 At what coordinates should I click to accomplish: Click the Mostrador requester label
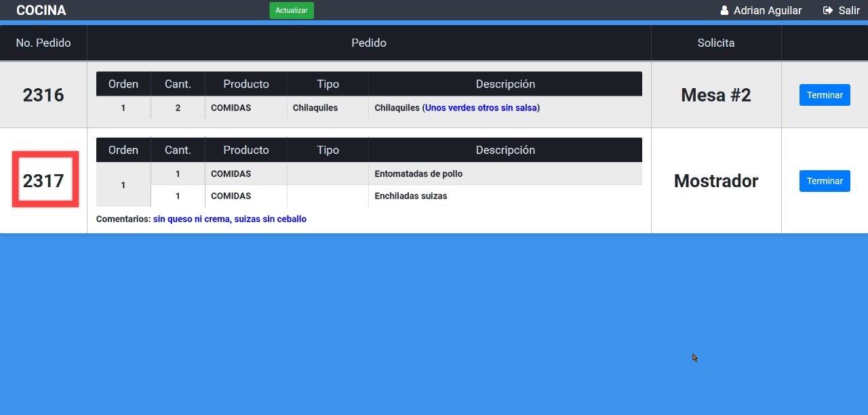click(716, 181)
